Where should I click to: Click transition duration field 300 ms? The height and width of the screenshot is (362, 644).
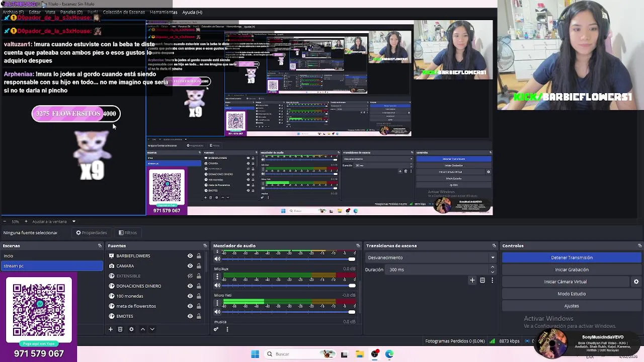438,269
